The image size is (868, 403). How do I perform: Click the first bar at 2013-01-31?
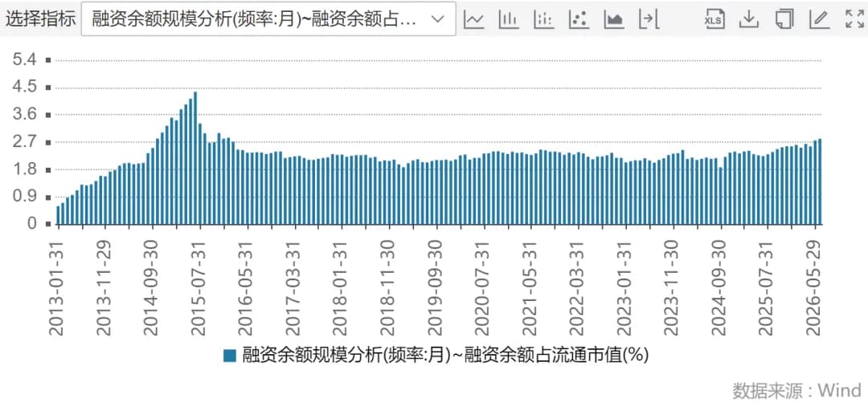[58, 215]
